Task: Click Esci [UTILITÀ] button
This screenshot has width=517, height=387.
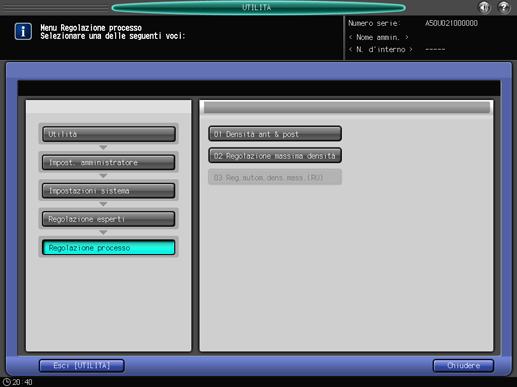Action: 82,366
